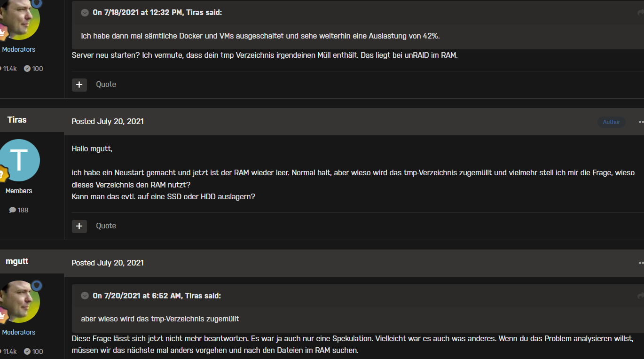Click the checkmark solutions icon beside the top 100
The width and height of the screenshot is (644, 359).
pyautogui.click(x=27, y=69)
